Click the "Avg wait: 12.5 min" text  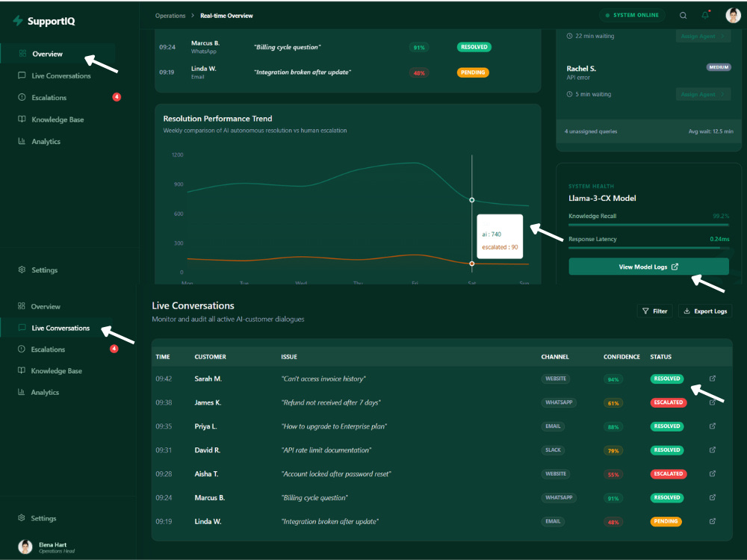click(710, 131)
